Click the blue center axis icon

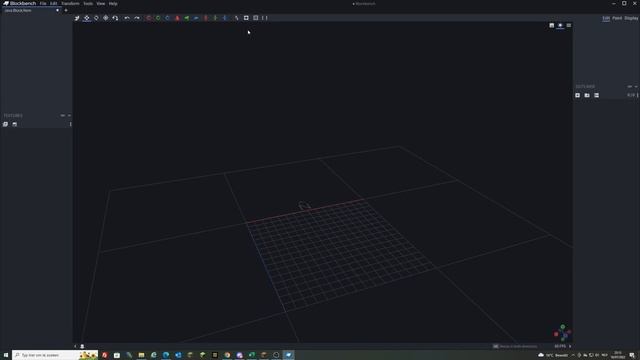point(224,18)
